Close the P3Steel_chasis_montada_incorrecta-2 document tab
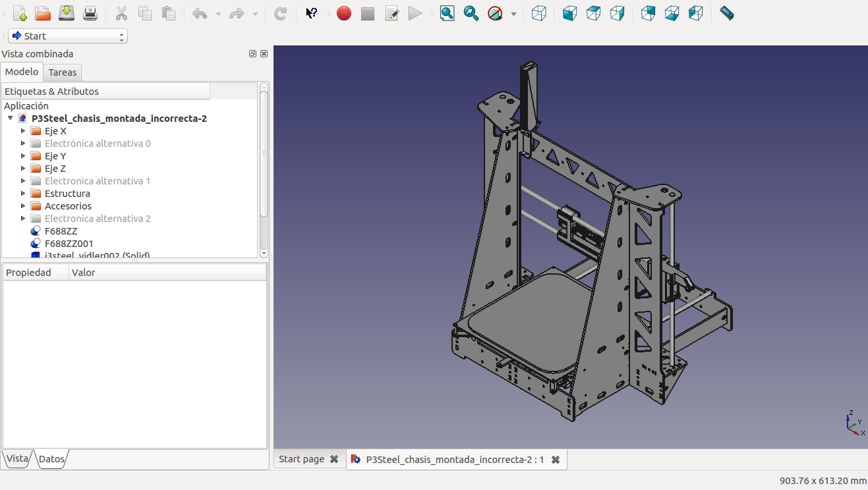 [x=556, y=460]
